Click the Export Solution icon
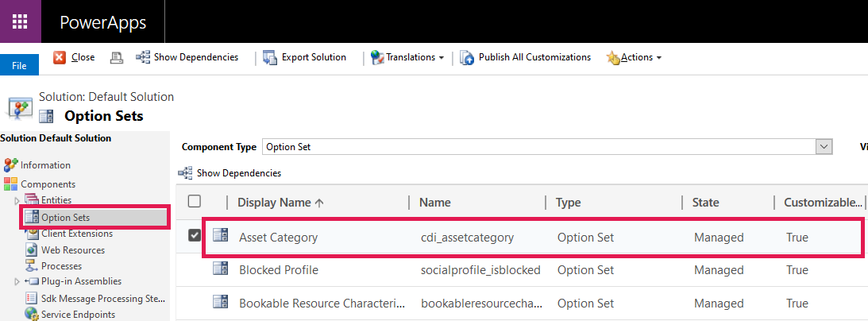 point(269,57)
